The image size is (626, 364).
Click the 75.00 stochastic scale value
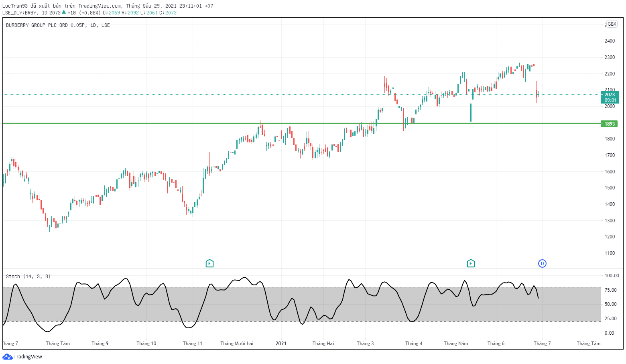click(611, 290)
